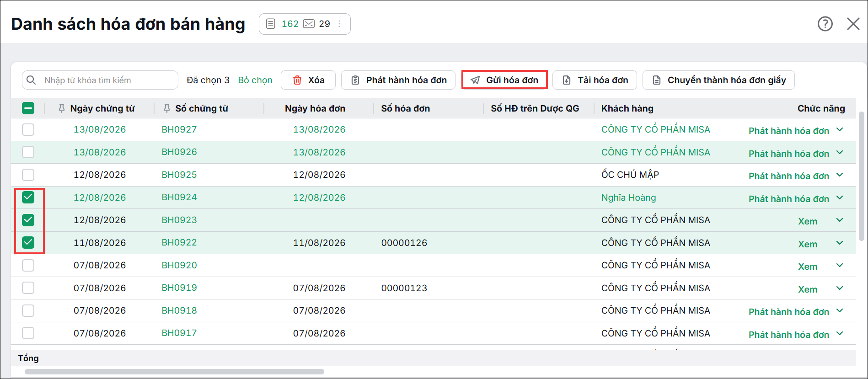Screen dimensions: 868x379
Task: Click the search magnifier icon
Action: click(31, 80)
